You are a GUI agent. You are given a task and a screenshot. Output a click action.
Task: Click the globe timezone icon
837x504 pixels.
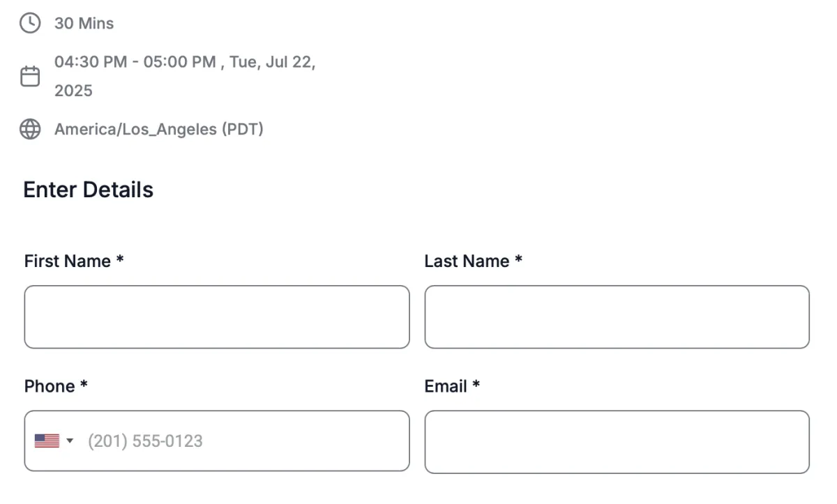[30, 129]
